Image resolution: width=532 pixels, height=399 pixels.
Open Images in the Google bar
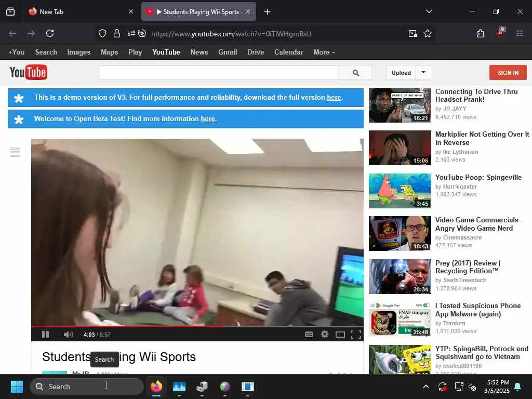tap(79, 52)
